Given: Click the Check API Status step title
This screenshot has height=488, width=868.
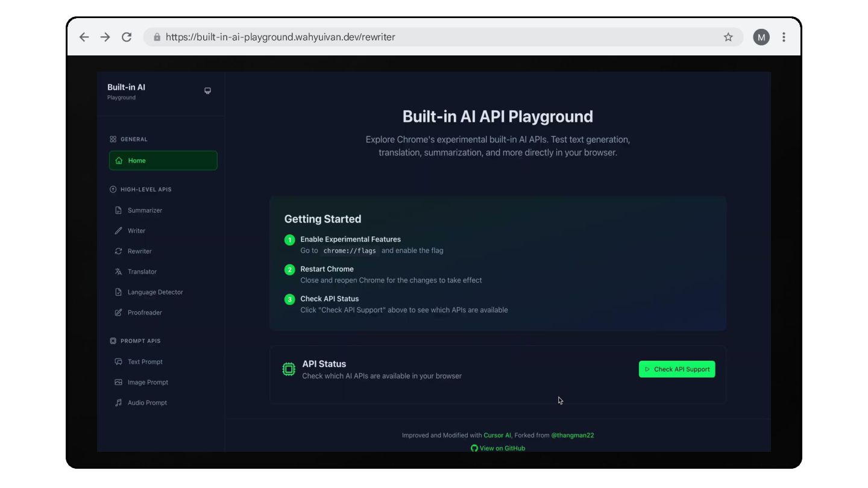Looking at the screenshot, I should click(330, 298).
